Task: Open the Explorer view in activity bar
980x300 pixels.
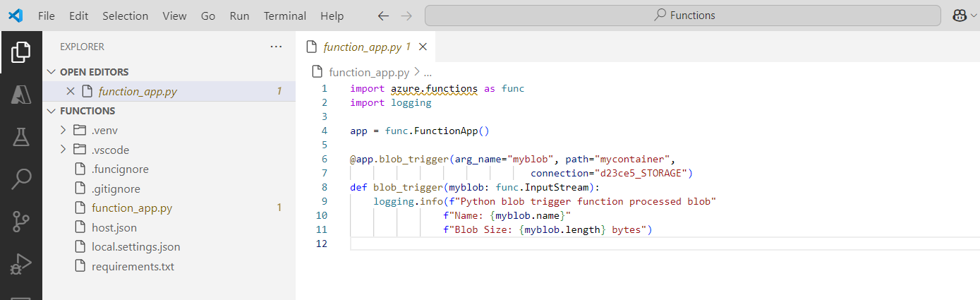Action: [21, 52]
